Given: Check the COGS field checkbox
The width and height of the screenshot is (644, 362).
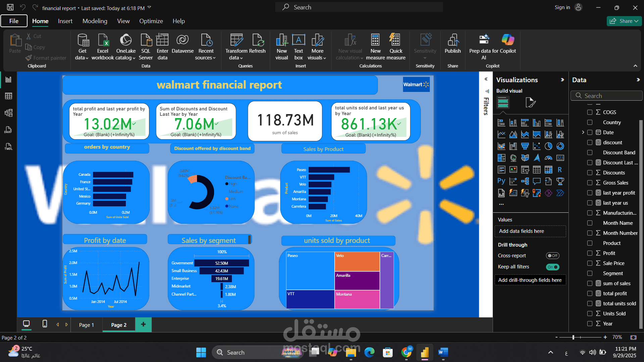Looking at the screenshot, I should tap(590, 112).
